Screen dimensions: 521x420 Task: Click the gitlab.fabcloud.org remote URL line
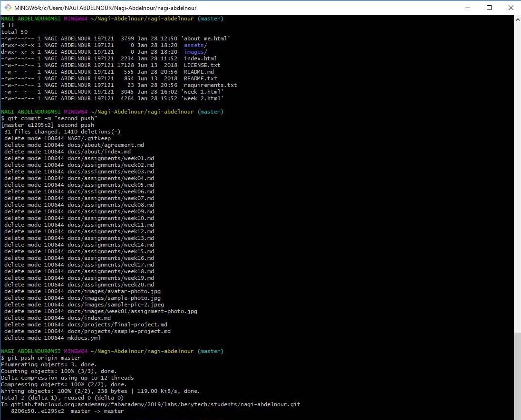coord(151,404)
